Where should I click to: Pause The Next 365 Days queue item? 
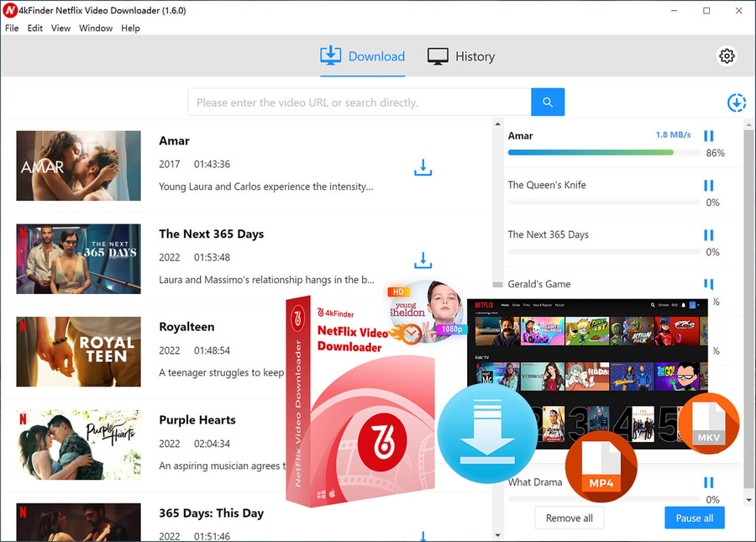click(708, 235)
